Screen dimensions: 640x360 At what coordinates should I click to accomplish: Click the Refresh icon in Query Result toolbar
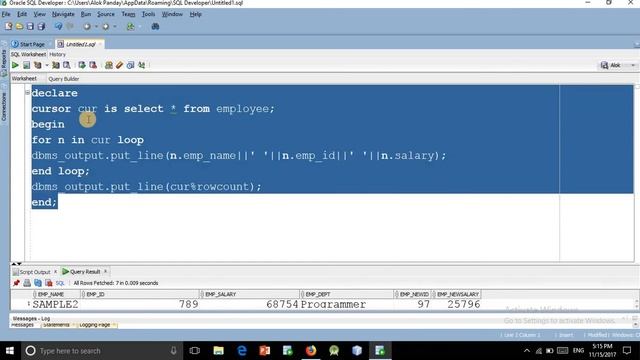click(38, 283)
